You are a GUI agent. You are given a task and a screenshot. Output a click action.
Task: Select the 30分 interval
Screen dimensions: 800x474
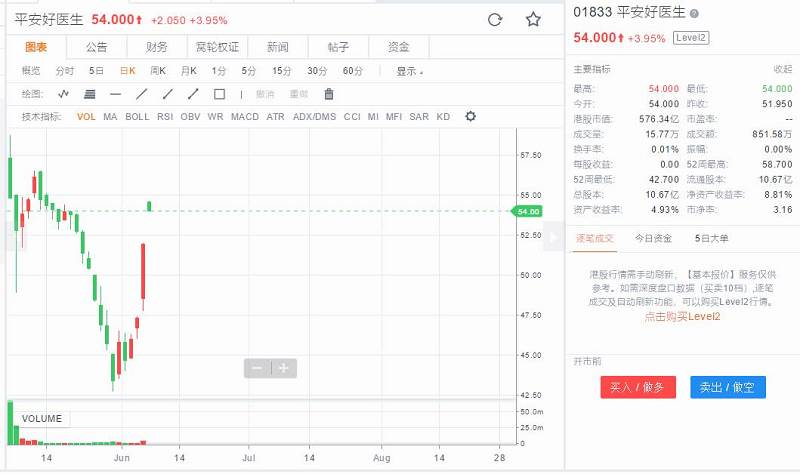coord(317,71)
